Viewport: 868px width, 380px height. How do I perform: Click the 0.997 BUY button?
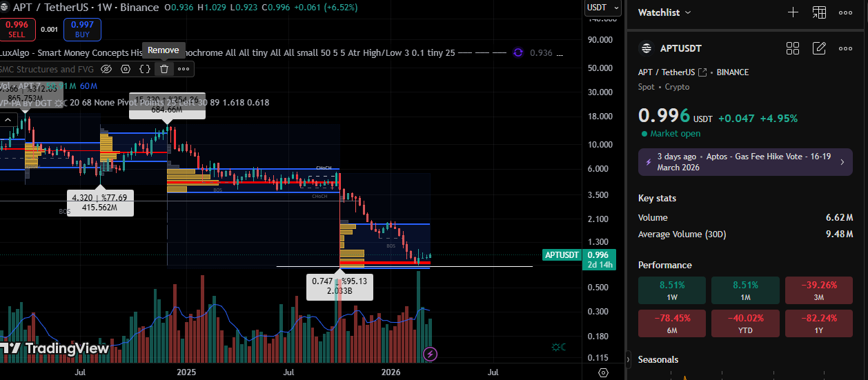(x=81, y=30)
